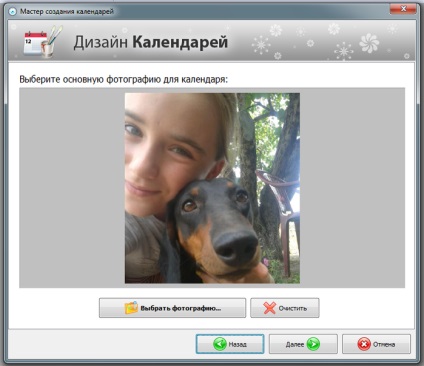This screenshot has width=424, height=366.
Task: Click the large white flower decoration in header
Action: pos(369,43)
